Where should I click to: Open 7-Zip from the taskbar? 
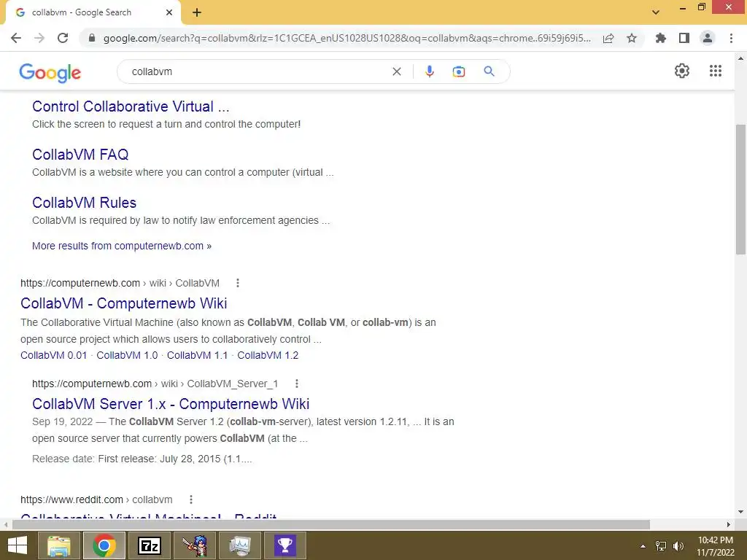click(150, 545)
